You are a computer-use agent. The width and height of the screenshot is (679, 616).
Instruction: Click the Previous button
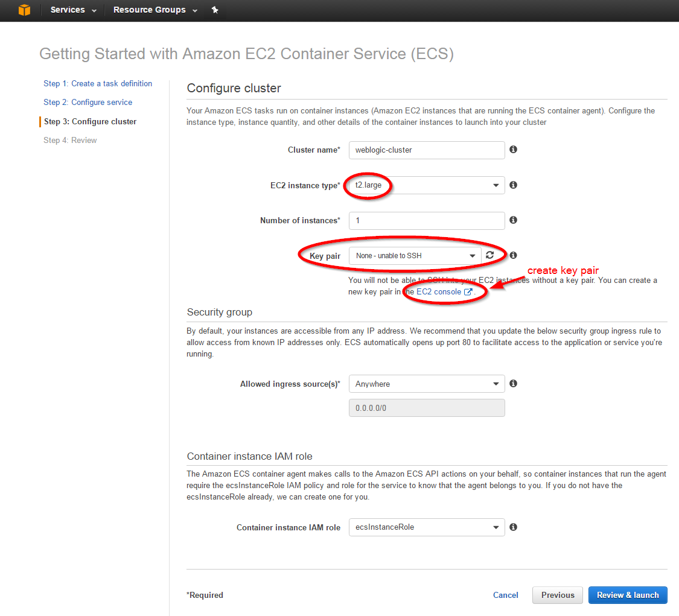558,595
